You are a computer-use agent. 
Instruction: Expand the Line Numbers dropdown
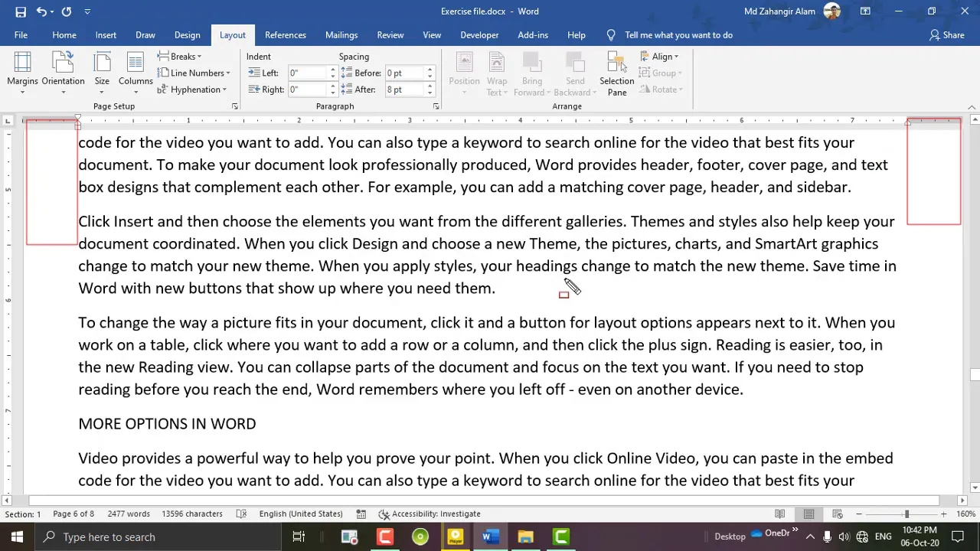click(194, 73)
